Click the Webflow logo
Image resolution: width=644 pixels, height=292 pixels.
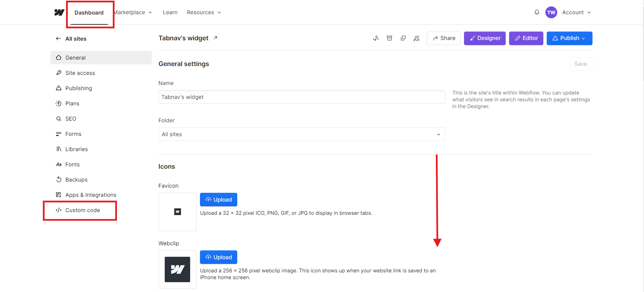(x=59, y=13)
